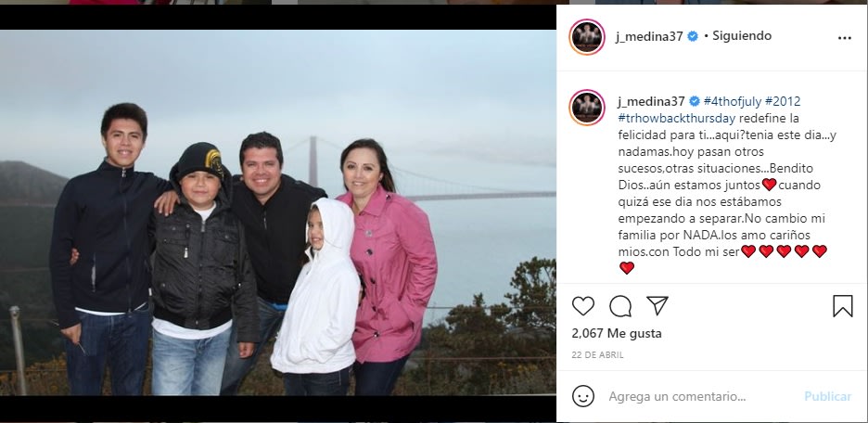Viewport: 868px width, 423px height.
Task: Open the #2012 hashtag
Action: (x=782, y=101)
